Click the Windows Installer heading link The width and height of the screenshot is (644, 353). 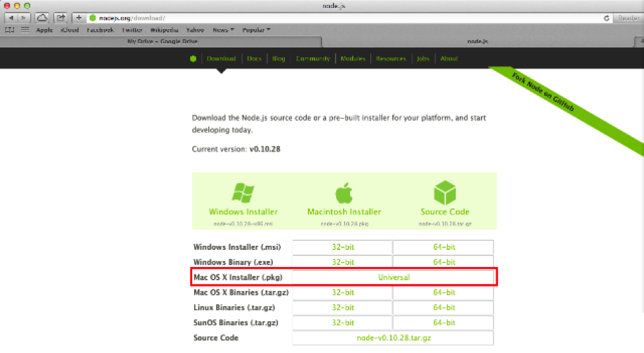pyautogui.click(x=243, y=212)
